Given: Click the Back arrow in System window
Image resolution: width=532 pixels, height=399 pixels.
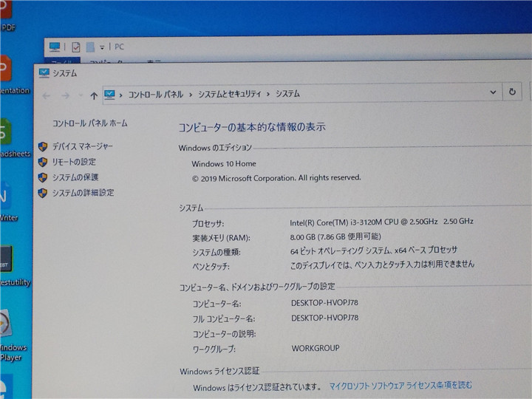Looking at the screenshot, I should coord(47,96).
